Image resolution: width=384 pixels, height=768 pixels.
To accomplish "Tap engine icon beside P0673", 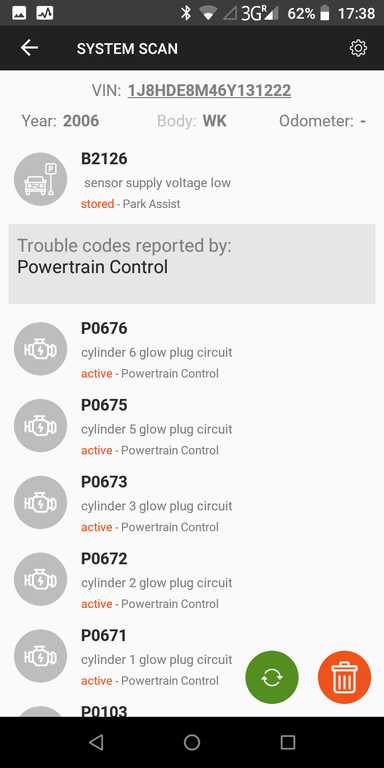I will pos(40,503).
